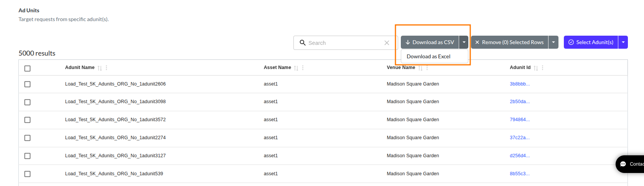
Task: Clear the search field with X icon
Action: pyautogui.click(x=387, y=43)
